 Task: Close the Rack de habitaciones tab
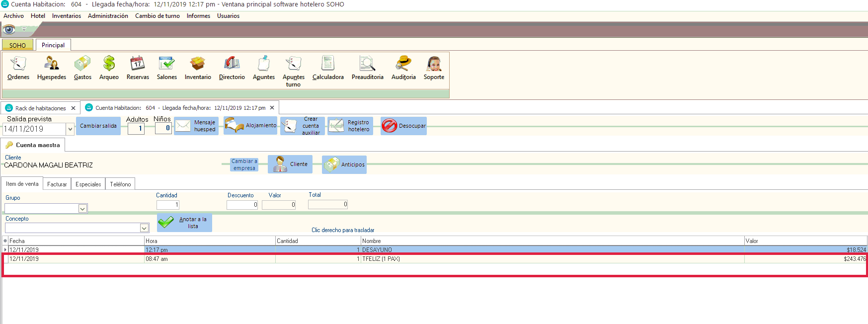[74, 108]
